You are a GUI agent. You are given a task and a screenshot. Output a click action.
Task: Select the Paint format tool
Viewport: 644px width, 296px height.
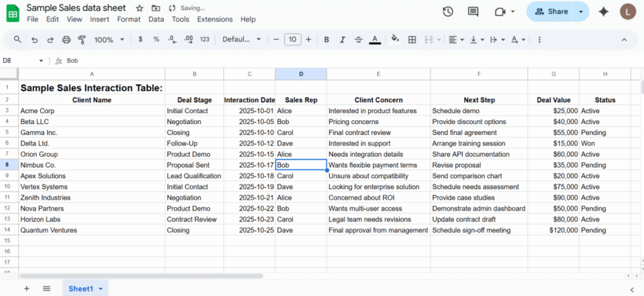[82, 40]
